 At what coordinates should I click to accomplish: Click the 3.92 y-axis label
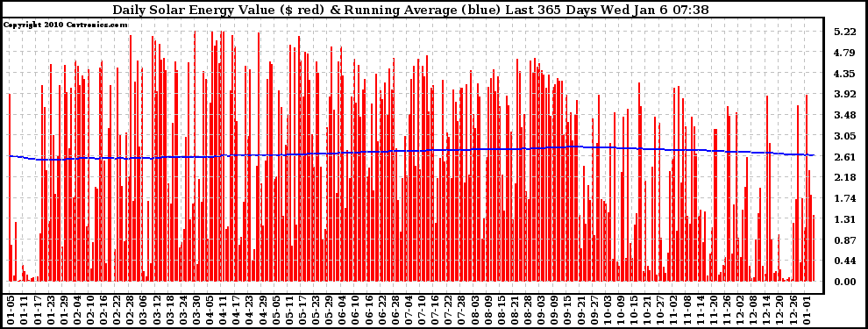tap(844, 94)
